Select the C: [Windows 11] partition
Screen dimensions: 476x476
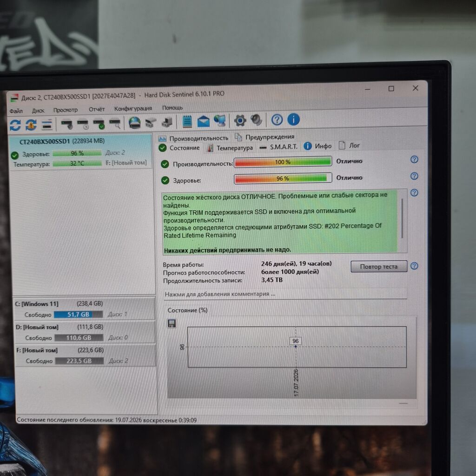85,309
